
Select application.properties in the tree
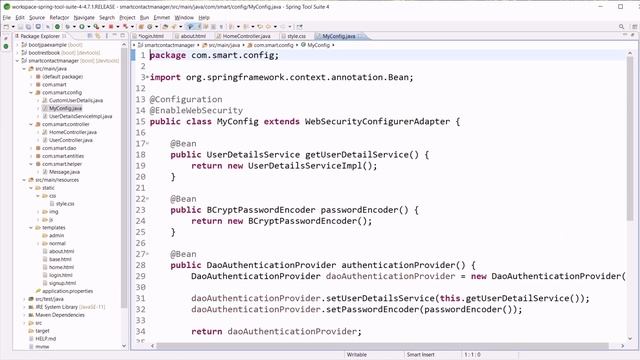click(x=67, y=291)
